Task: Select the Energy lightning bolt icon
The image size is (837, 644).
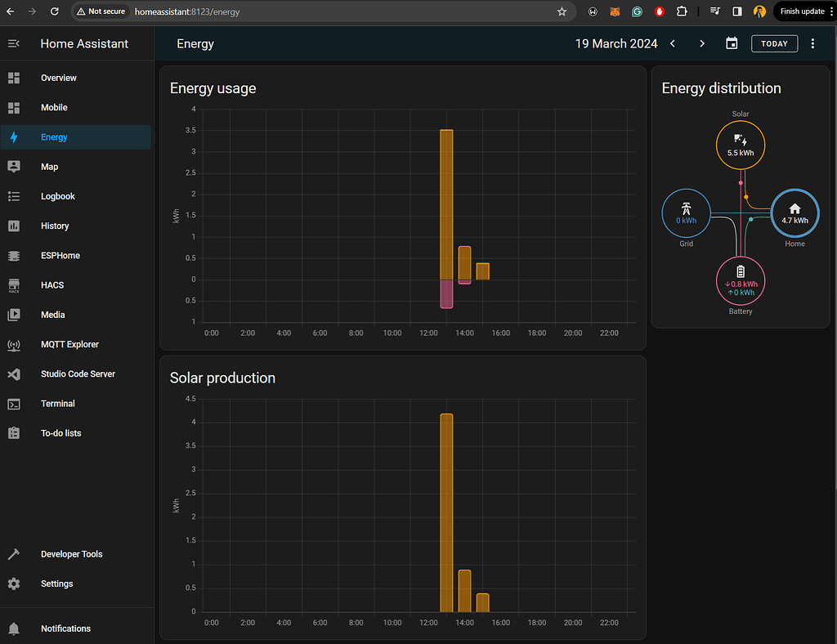Action: (x=14, y=137)
